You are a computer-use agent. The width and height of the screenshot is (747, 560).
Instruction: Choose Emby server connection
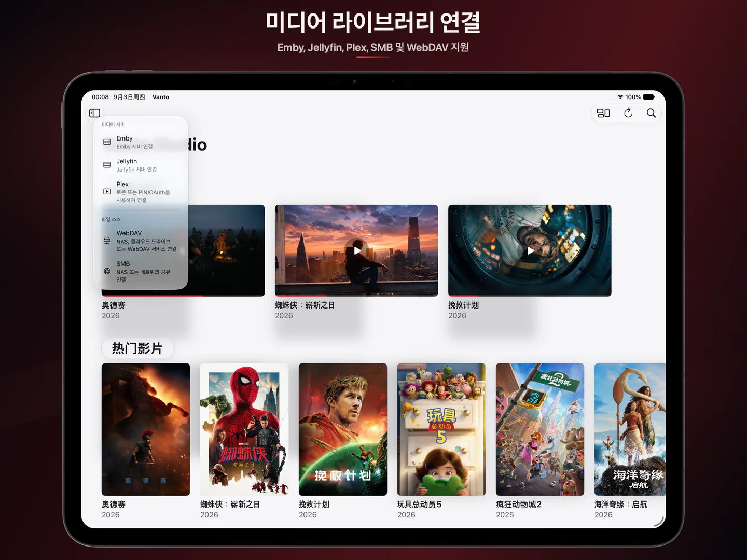141,142
